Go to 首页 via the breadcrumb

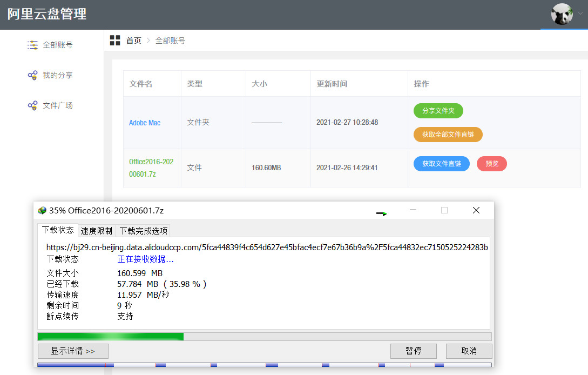[x=133, y=41]
